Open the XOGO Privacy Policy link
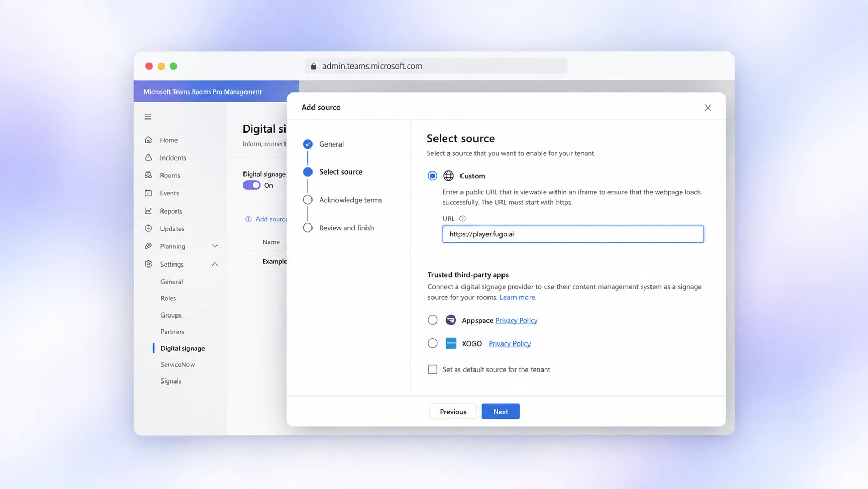Viewport: 868px width, 489px height. click(x=509, y=343)
